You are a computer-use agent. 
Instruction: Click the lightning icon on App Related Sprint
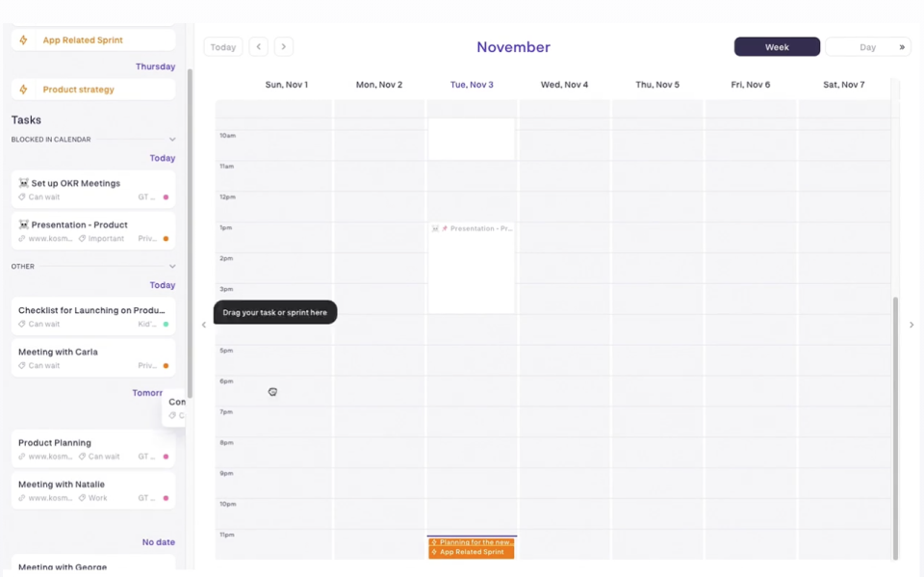pos(22,39)
